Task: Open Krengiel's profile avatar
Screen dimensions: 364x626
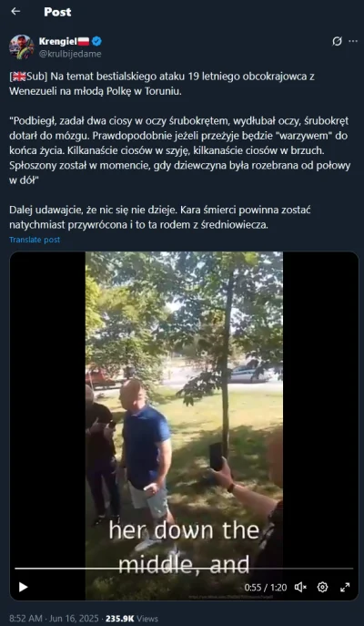Action: pos(22,46)
